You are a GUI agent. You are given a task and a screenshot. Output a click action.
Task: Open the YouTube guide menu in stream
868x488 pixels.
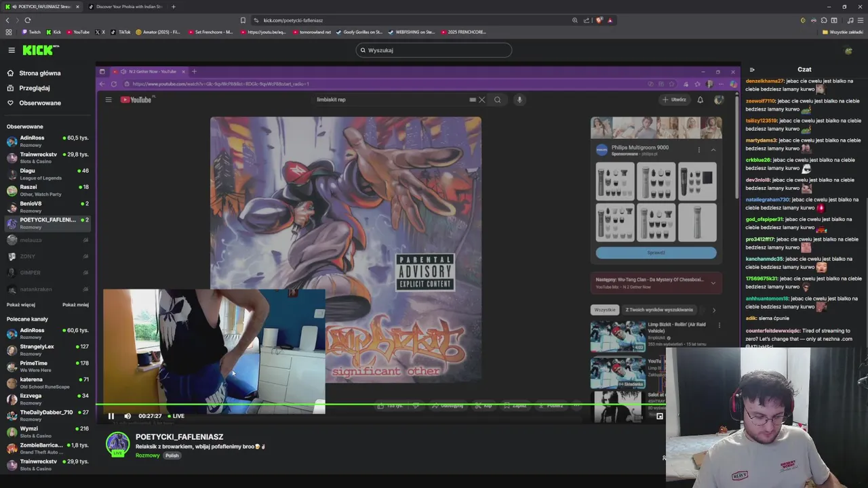pyautogui.click(x=108, y=100)
